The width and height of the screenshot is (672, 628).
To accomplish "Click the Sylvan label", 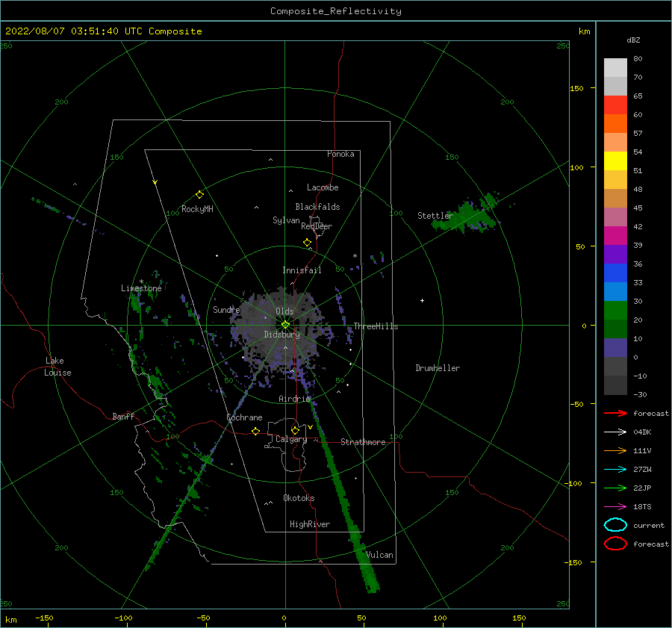I will point(286,220).
